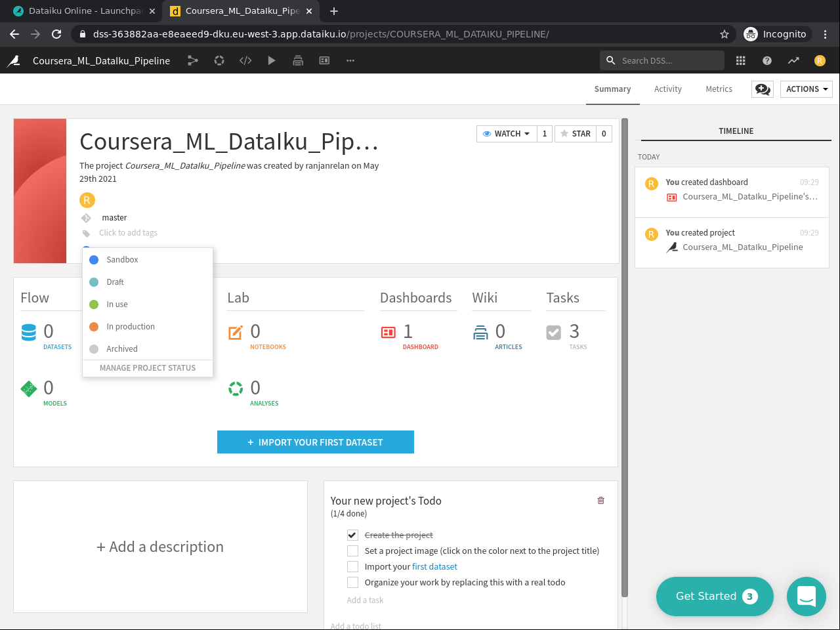
Task: Open the applications grid icon
Action: 741,60
